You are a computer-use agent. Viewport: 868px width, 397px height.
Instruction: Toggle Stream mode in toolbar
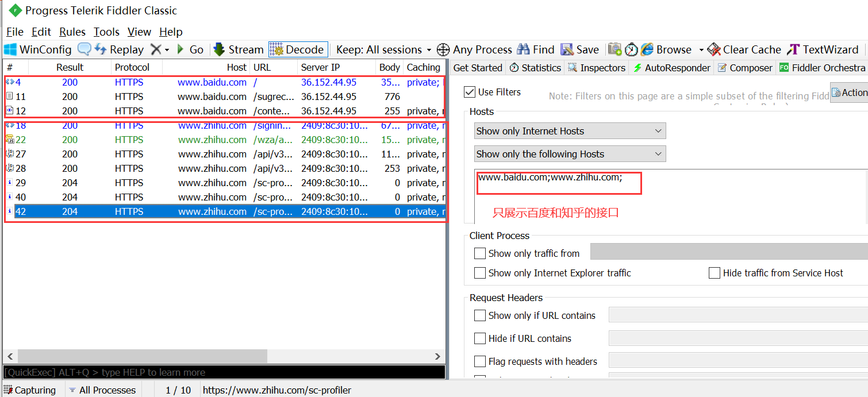point(239,49)
